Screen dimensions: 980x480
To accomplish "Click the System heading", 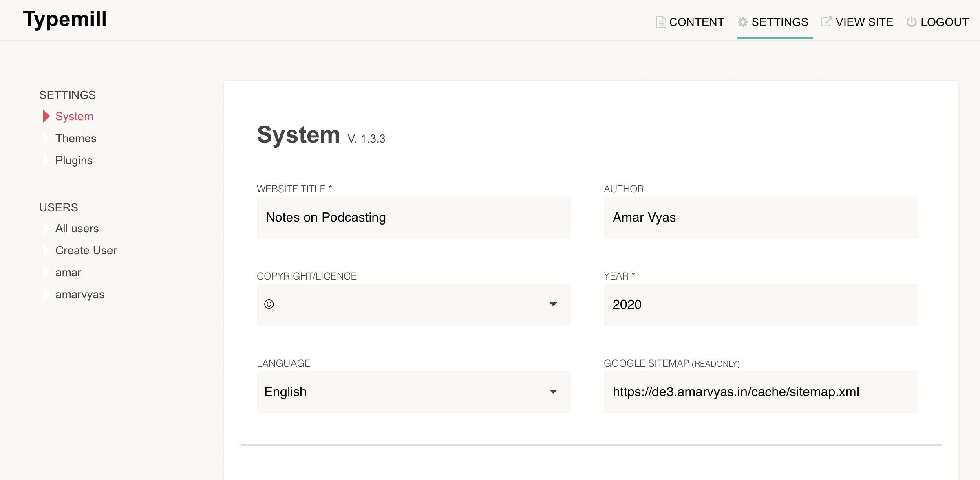I will pos(298,135).
